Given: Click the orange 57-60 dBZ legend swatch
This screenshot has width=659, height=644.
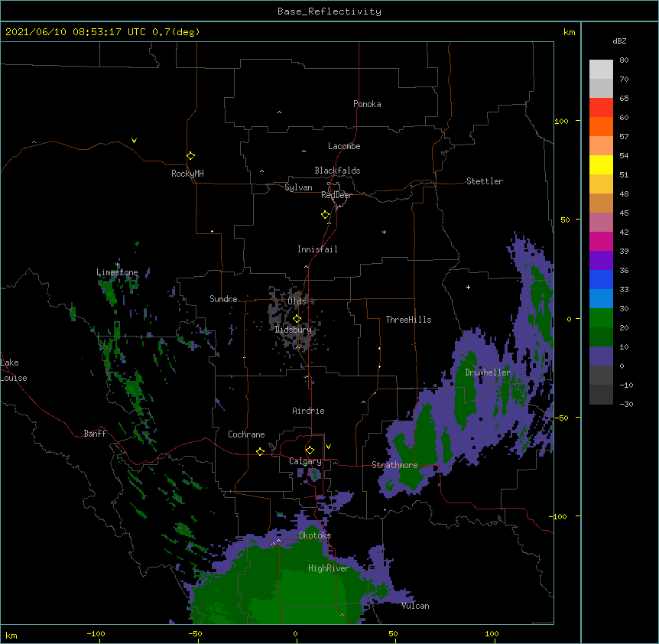Looking at the screenshot, I should pos(601,126).
